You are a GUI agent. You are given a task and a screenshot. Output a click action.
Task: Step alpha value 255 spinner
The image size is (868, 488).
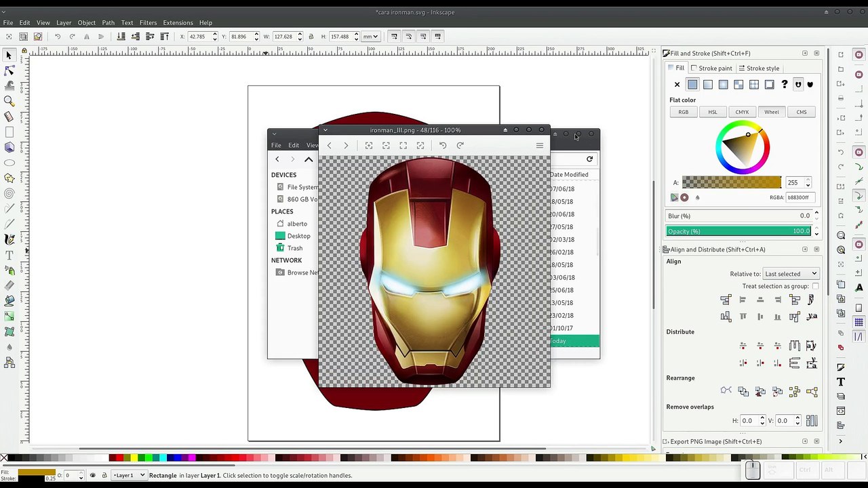pos(808,183)
